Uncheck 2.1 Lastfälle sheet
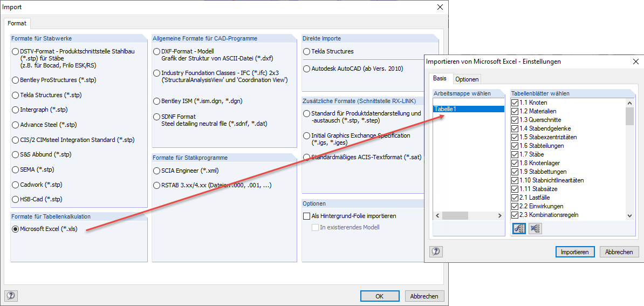Viewport: 644px width, 306px height. coord(515,198)
